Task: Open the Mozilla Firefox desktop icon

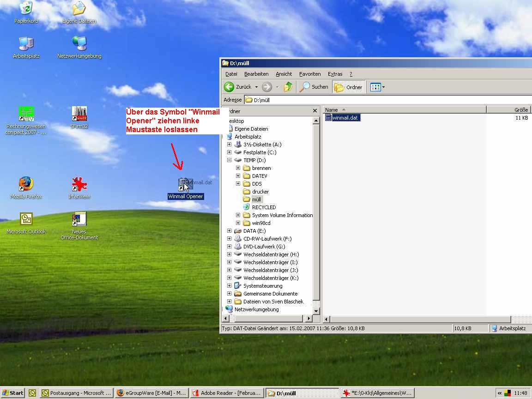Action: (x=26, y=184)
